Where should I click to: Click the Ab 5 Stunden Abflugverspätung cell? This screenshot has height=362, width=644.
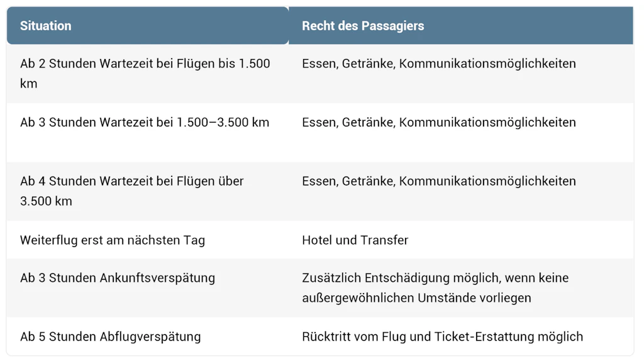[x=148, y=337]
